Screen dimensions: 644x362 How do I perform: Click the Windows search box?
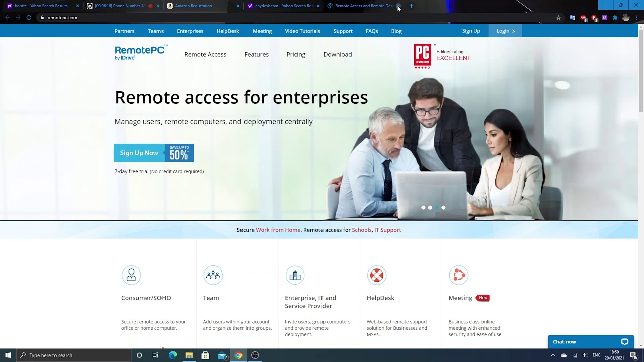[73, 355]
